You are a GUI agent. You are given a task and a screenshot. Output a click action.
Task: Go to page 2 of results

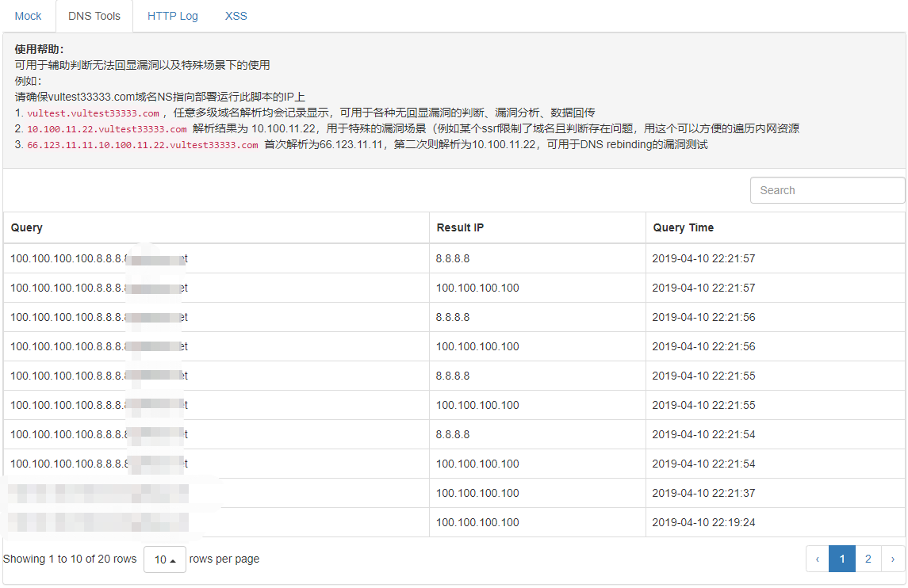[x=868, y=559]
